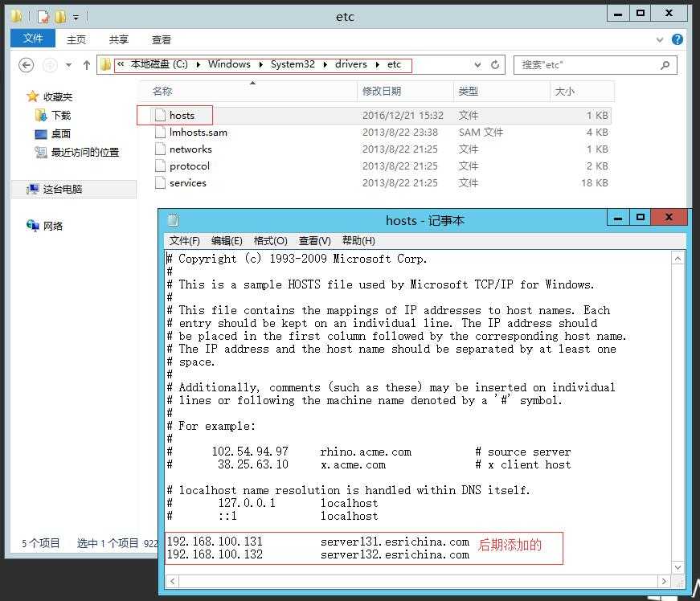Image resolution: width=700 pixels, height=601 pixels.
Task: Expand the address bar history dropdown
Action: [x=477, y=65]
